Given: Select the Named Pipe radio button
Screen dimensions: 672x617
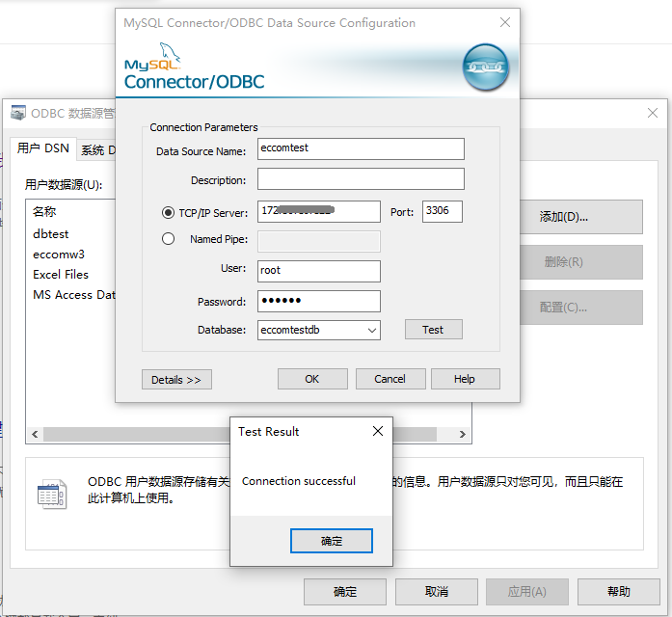Looking at the screenshot, I should (168, 239).
